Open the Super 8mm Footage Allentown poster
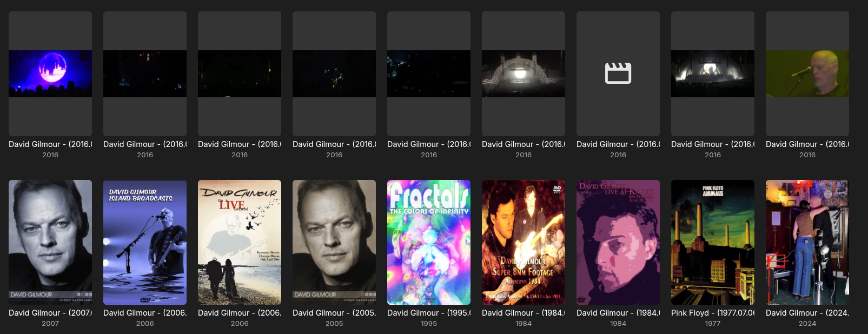 tap(524, 242)
